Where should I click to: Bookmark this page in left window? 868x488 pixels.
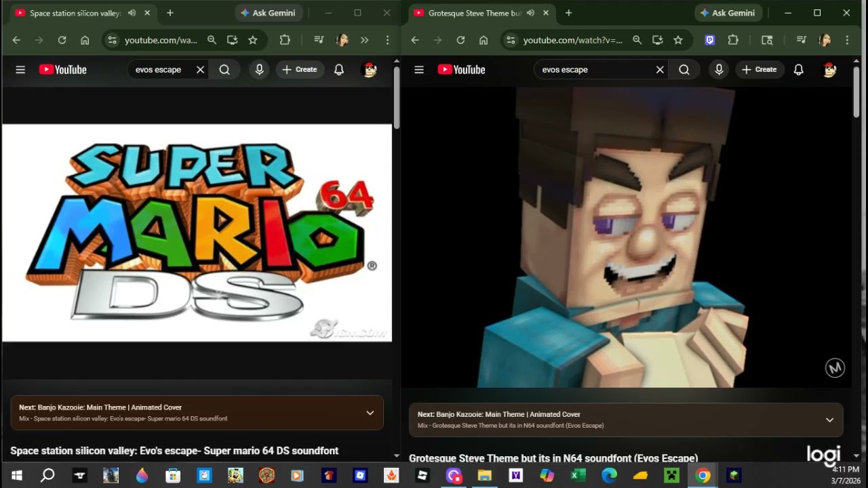click(253, 40)
